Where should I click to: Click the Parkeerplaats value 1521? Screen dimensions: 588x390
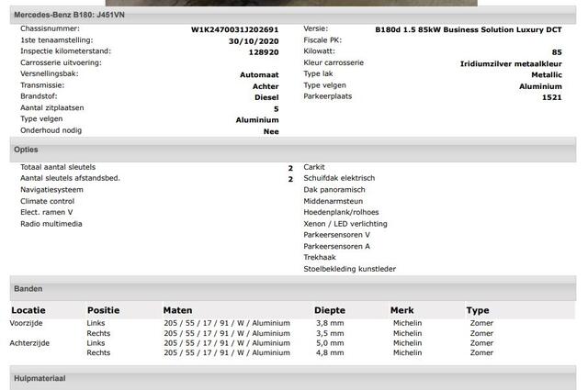click(551, 97)
